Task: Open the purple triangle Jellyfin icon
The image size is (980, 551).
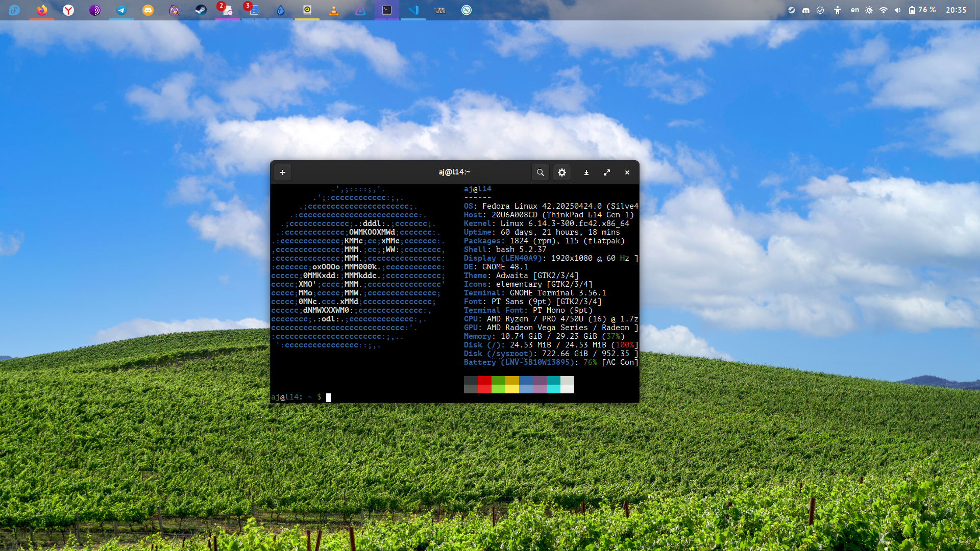Action: point(360,10)
